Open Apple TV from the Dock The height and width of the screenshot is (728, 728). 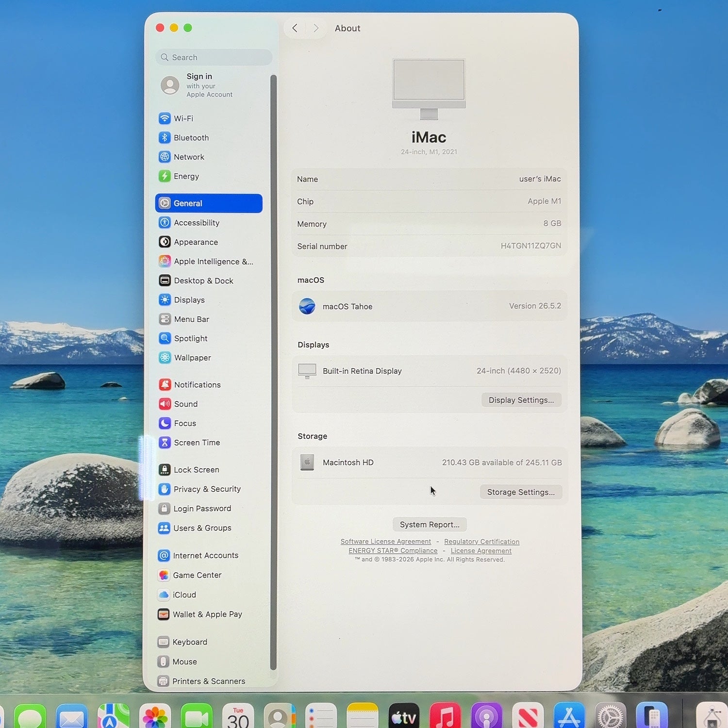click(404, 716)
